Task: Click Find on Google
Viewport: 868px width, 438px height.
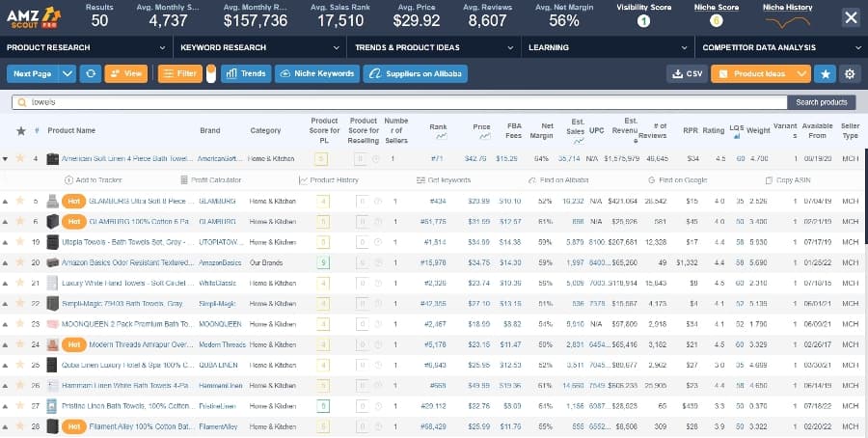Action: [x=678, y=180]
